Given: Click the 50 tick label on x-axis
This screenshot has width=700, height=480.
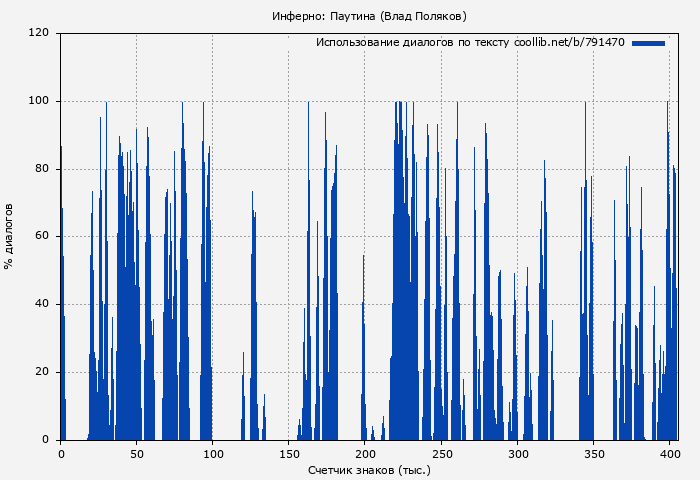Looking at the screenshot, I should (x=137, y=453).
